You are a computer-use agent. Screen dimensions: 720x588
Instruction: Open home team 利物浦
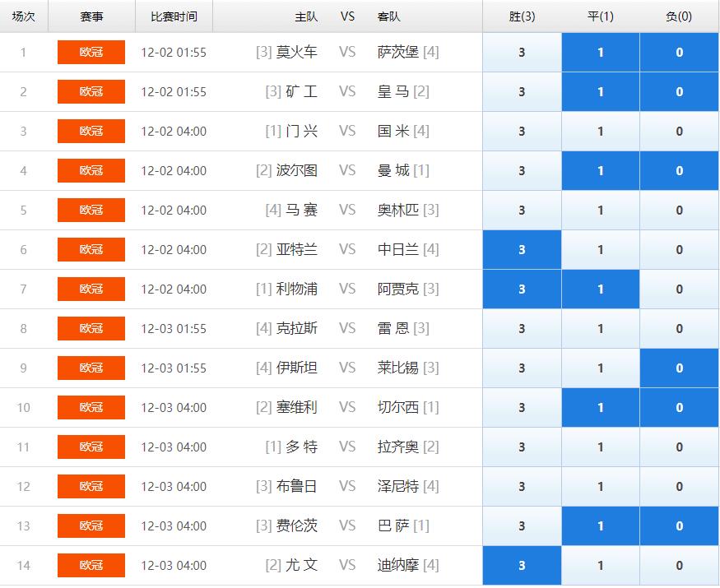[x=296, y=289]
